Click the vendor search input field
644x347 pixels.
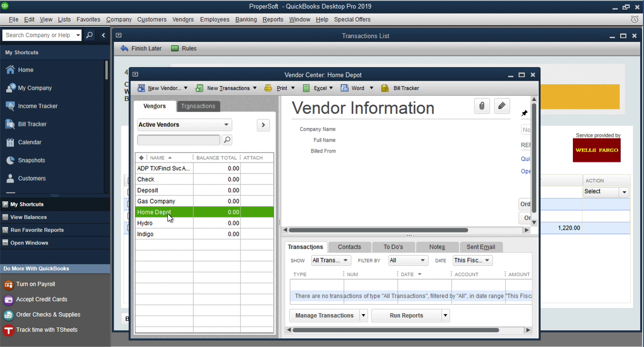[x=179, y=140]
